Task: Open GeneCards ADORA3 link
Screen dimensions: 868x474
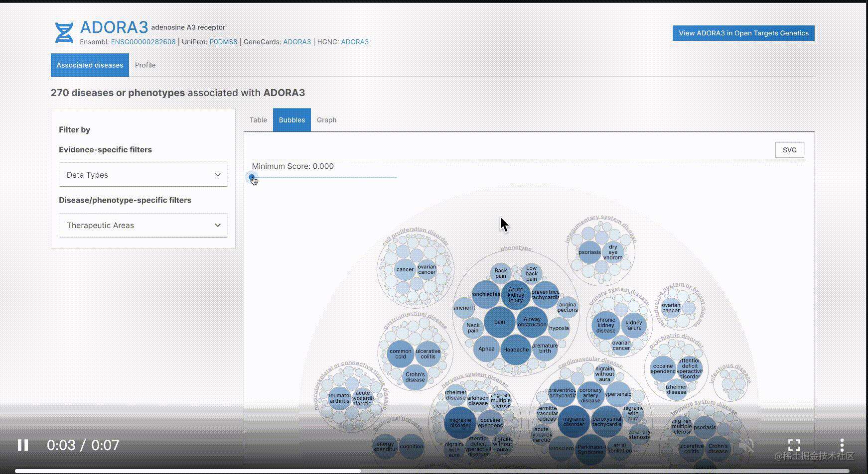Action: point(297,42)
